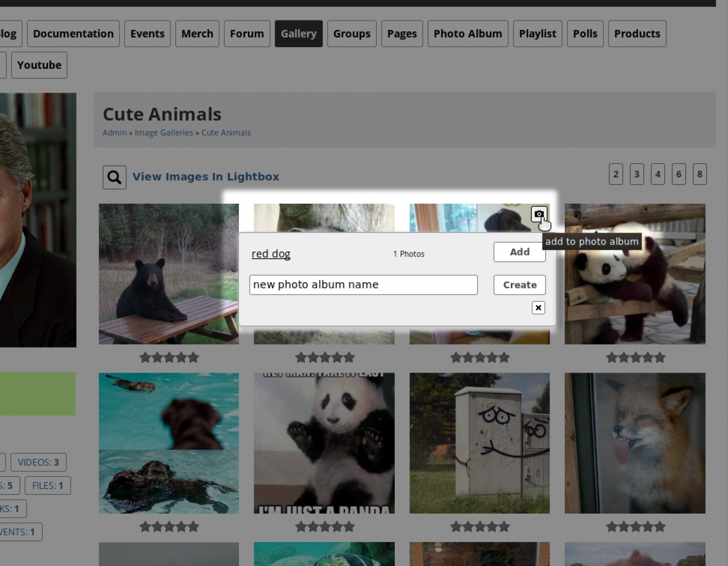This screenshot has width=728, height=566.
Task: Follow the Image Galleries breadcrumb link
Action: 164,133
